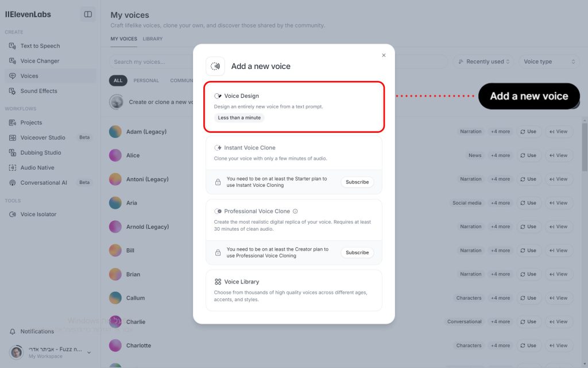Open the Recently used sort dropdown

(x=485, y=62)
